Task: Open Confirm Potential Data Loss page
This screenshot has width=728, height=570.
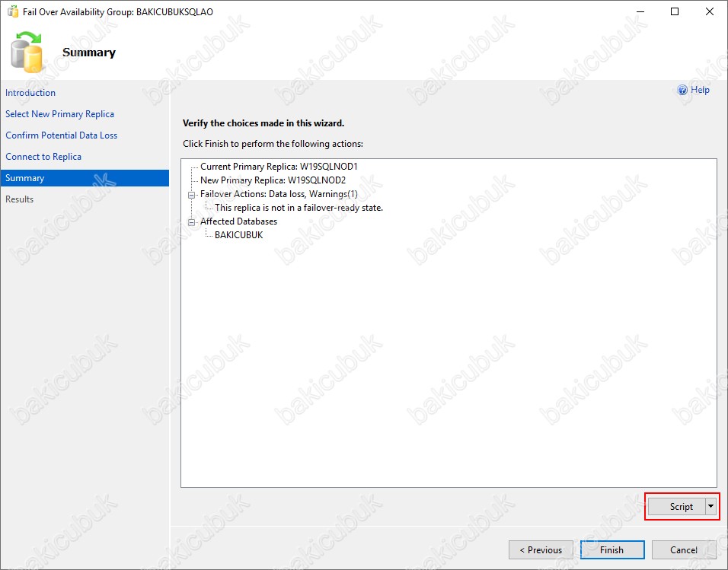Action: pyautogui.click(x=61, y=135)
